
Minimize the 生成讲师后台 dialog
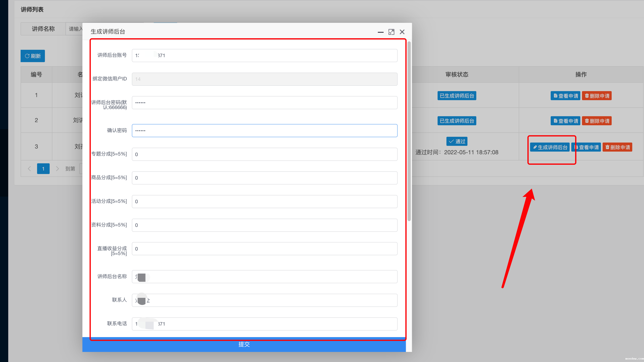click(x=381, y=32)
